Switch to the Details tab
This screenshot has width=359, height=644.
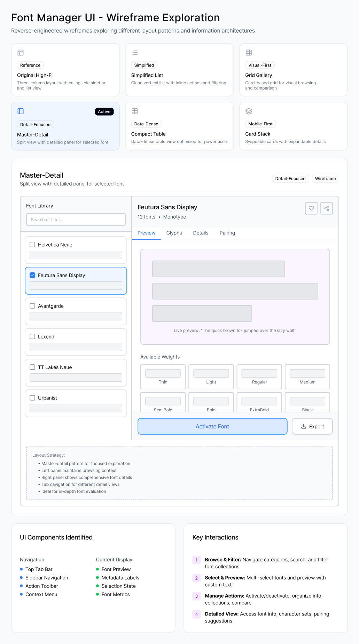(201, 233)
